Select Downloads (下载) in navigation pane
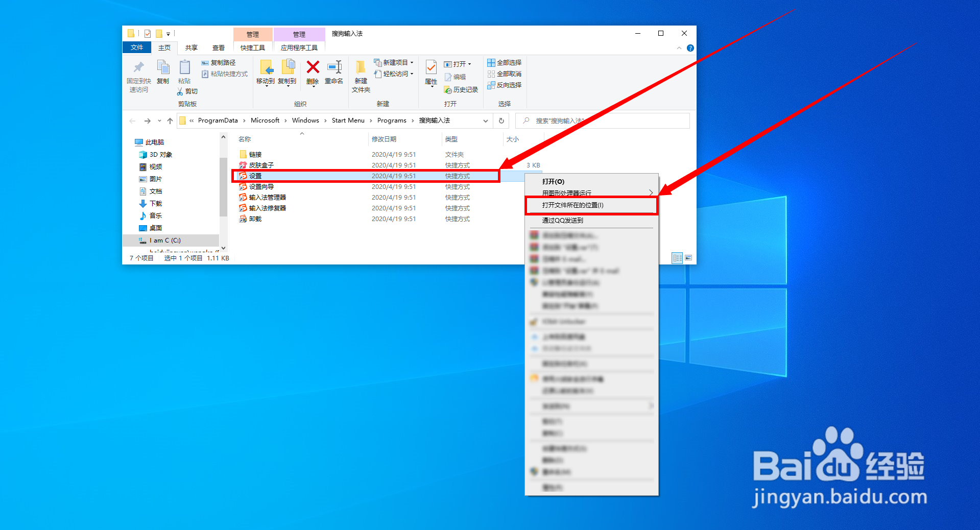980x530 pixels. [151, 204]
